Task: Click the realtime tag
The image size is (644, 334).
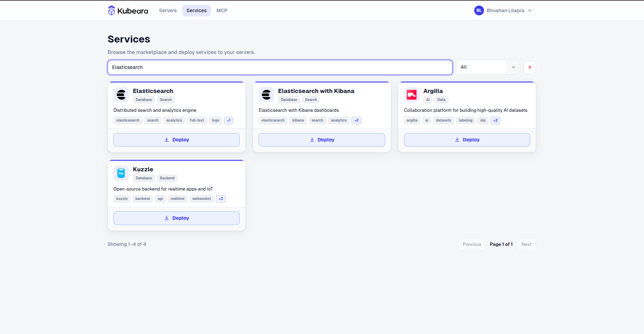Action: click(177, 199)
